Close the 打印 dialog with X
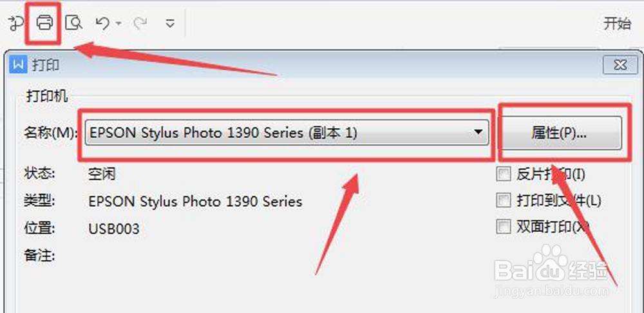The height and width of the screenshot is (313, 644). click(x=620, y=65)
